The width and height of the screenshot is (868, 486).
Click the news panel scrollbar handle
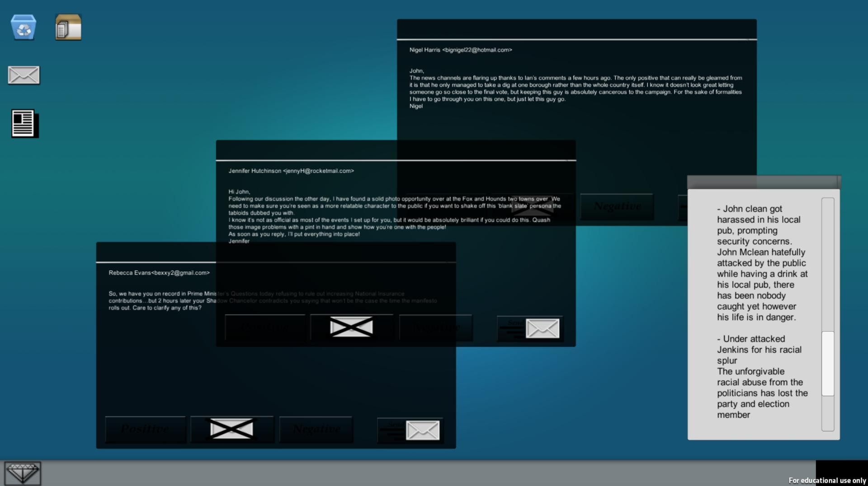click(x=828, y=364)
